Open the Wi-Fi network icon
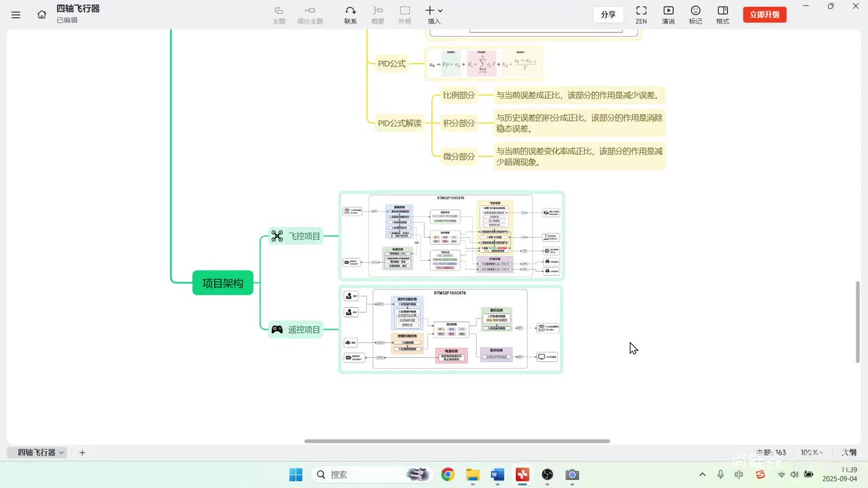Viewport: 868px width, 488px height. pos(781,474)
